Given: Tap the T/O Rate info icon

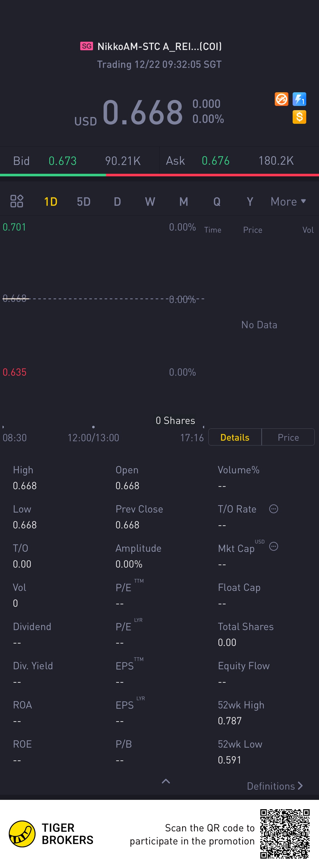Looking at the screenshot, I should pyautogui.click(x=274, y=509).
